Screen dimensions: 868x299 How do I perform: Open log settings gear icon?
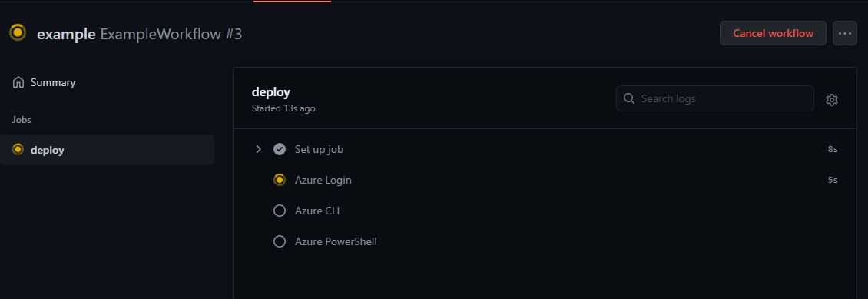[x=831, y=100]
